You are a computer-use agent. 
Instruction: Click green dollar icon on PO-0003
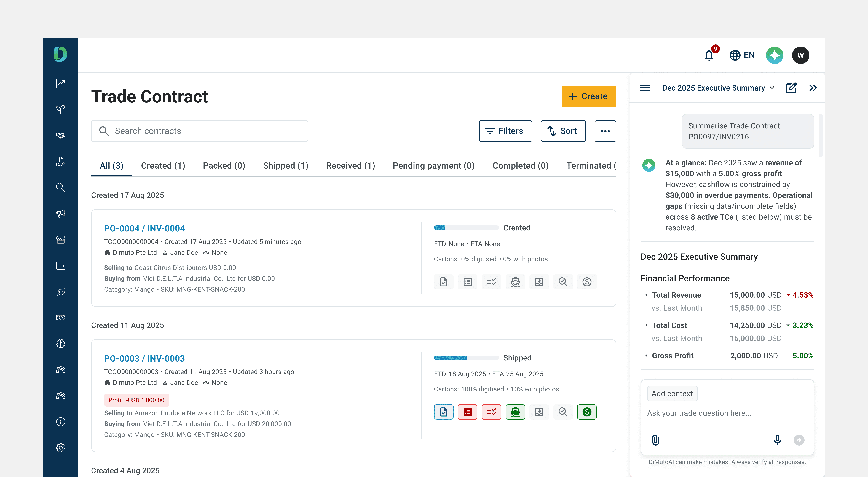tap(587, 412)
